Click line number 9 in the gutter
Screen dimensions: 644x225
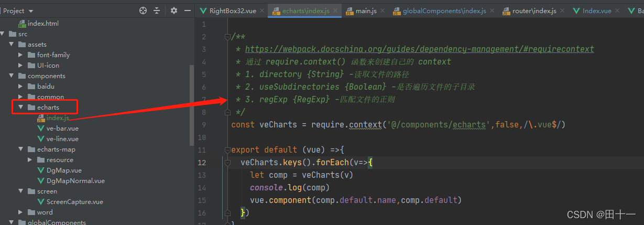click(204, 125)
